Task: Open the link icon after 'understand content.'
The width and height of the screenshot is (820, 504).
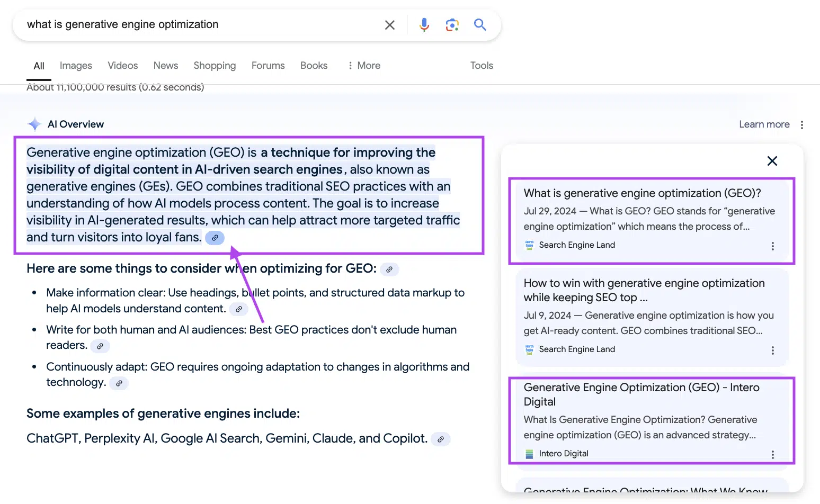Action: (239, 309)
